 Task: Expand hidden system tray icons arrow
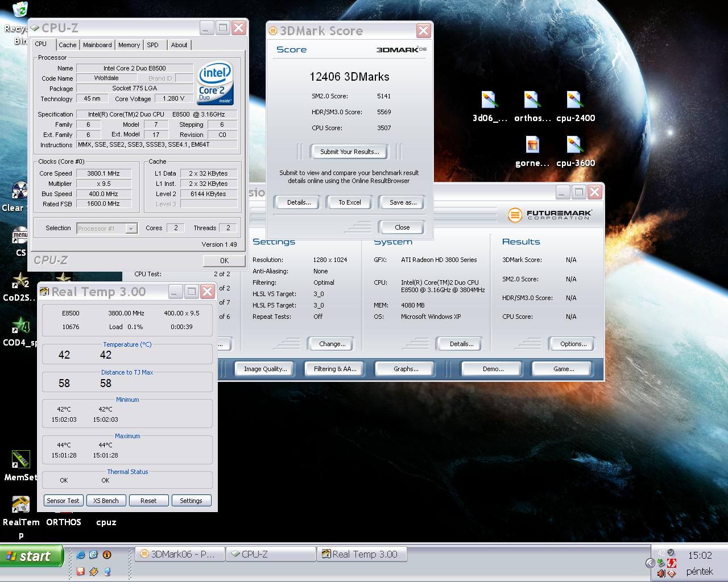pyautogui.click(x=650, y=563)
